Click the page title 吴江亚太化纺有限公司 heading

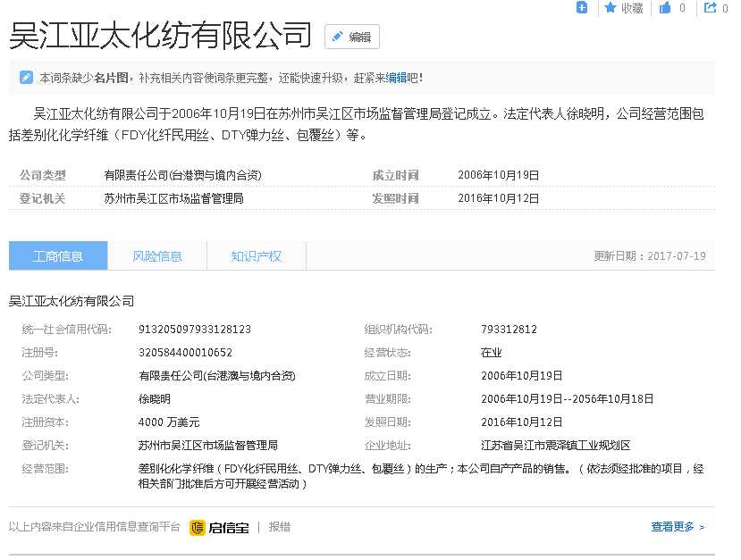click(x=161, y=36)
